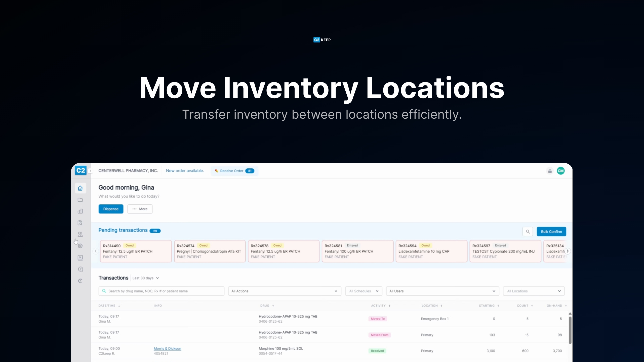Open the folder icon in sidebar
Viewport: 644px width, 362px height.
[x=80, y=200]
